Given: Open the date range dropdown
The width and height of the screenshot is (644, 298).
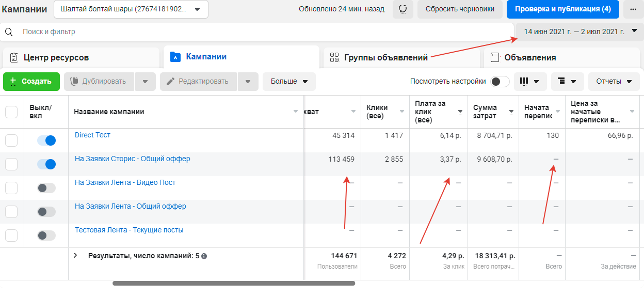Looking at the screenshot, I should [581, 32].
